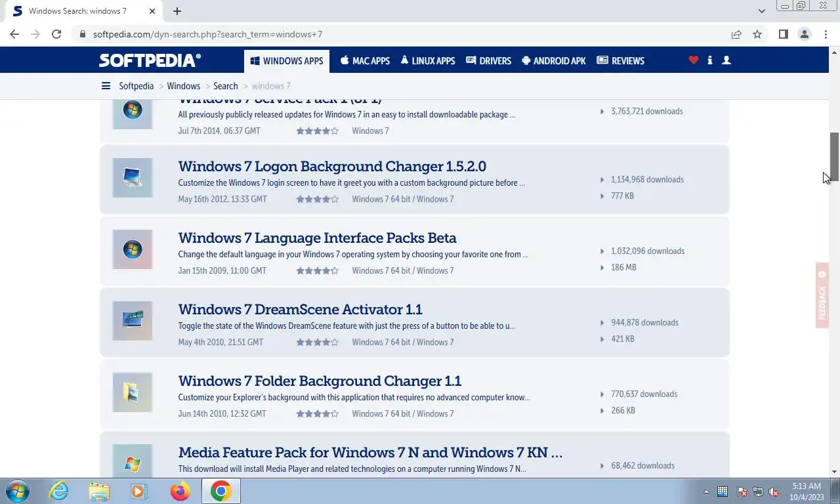Image resolution: width=840 pixels, height=504 pixels.
Task: Click star rating of Folder Background Changer
Action: [x=317, y=413]
